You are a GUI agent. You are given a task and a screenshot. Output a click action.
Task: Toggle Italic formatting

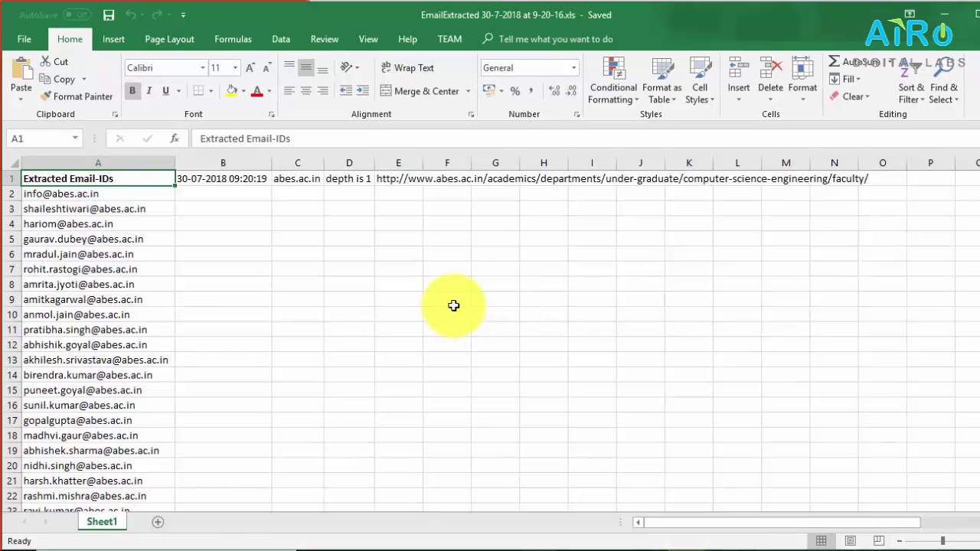(x=149, y=91)
